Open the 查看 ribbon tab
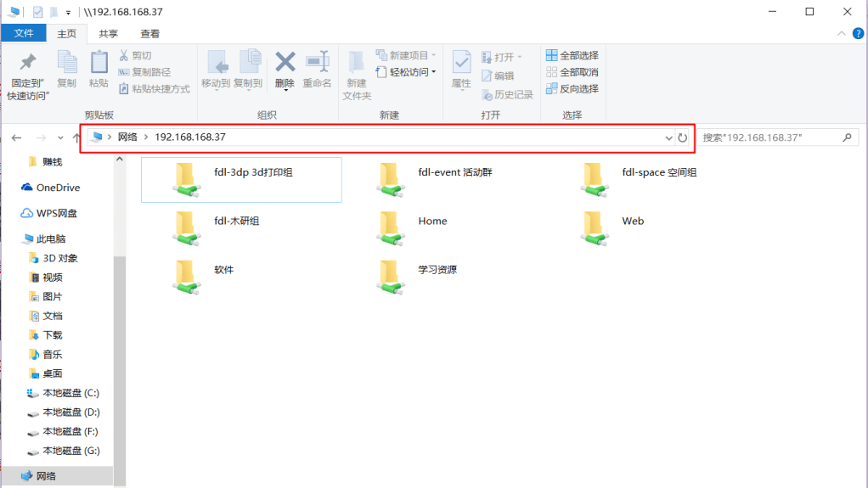This screenshot has width=868, height=488. (150, 34)
